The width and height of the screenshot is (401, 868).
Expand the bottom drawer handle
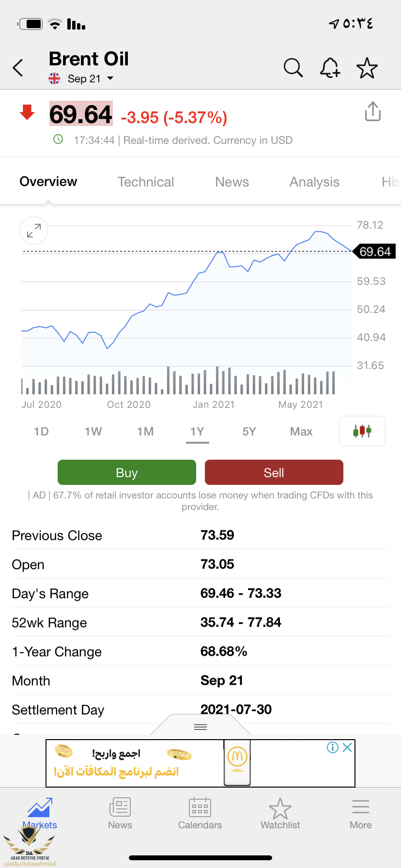200,727
